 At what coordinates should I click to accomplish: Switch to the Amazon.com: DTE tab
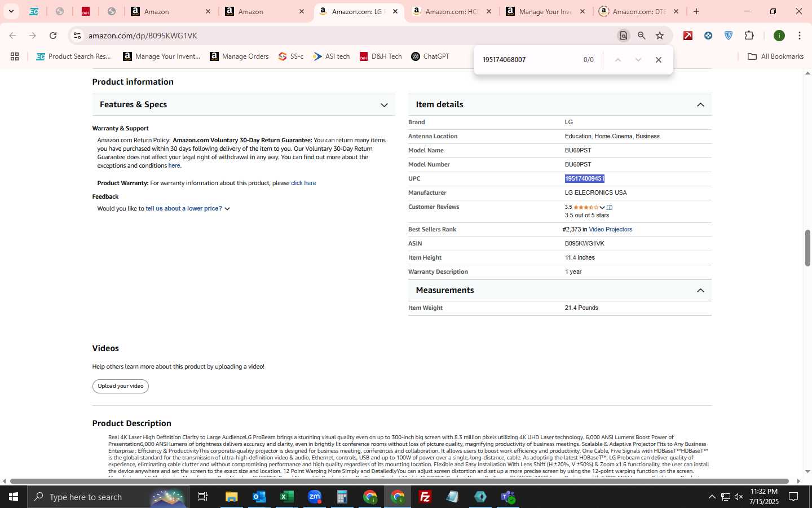coord(639,11)
